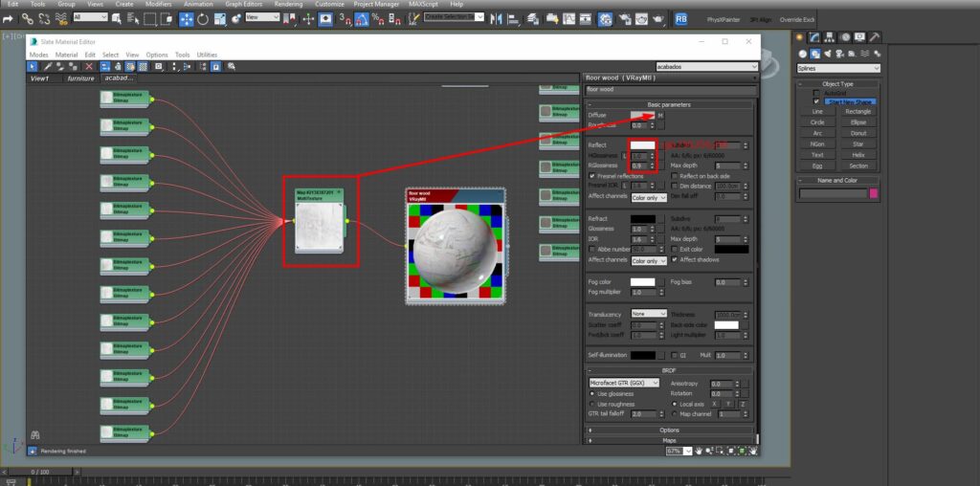This screenshot has width=980, height=486.
Task: Click the binoculars search icon in Slate editor
Action: coord(35,434)
